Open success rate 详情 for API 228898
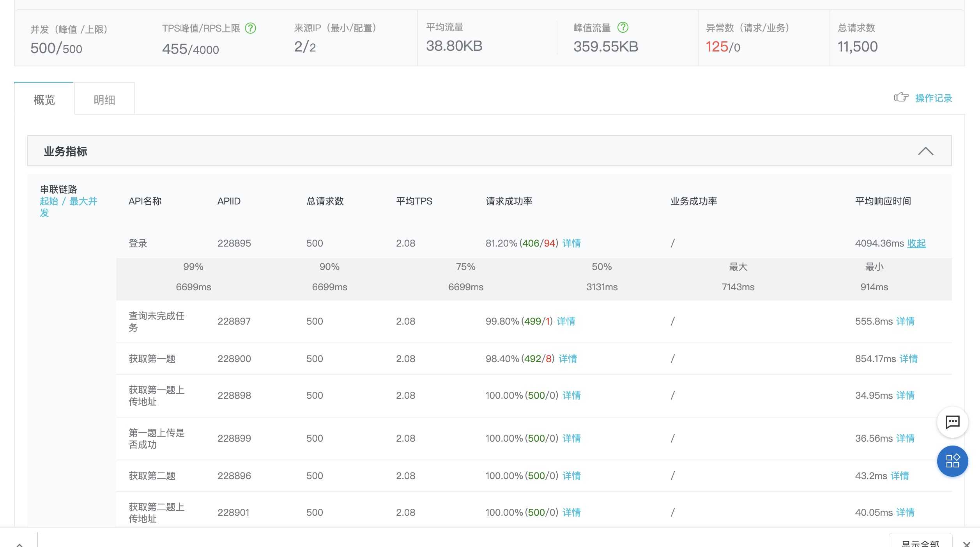Screen dimensions: 980x547 pyautogui.click(x=571, y=395)
